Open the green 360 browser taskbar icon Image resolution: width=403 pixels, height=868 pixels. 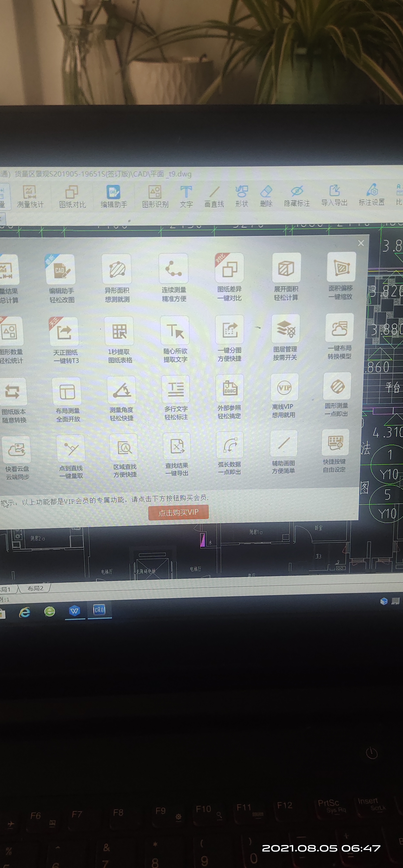[50, 611]
